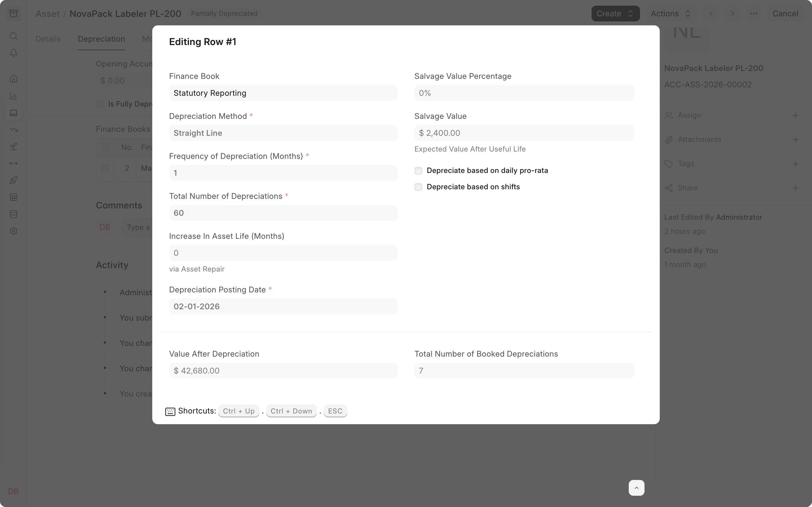Open the settings gear sidebar icon
The image size is (812, 507).
tap(14, 231)
